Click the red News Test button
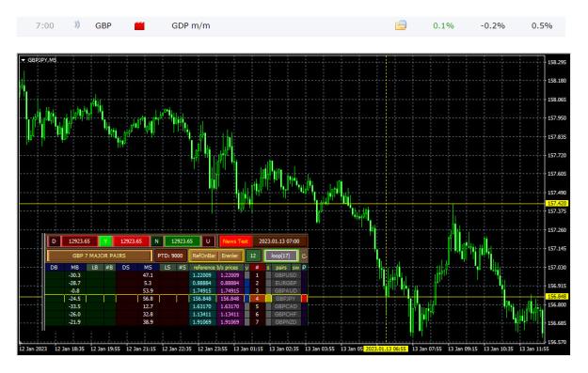The width and height of the screenshot is (588, 373). [235, 241]
